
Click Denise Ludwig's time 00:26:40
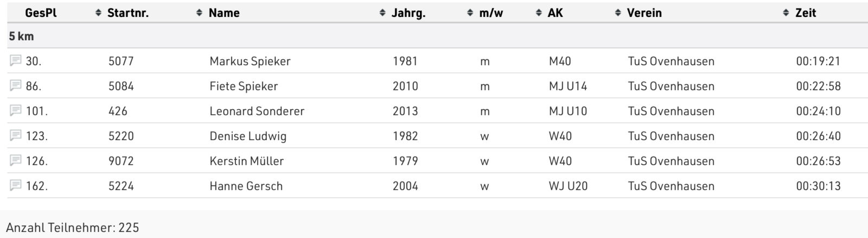818,136
